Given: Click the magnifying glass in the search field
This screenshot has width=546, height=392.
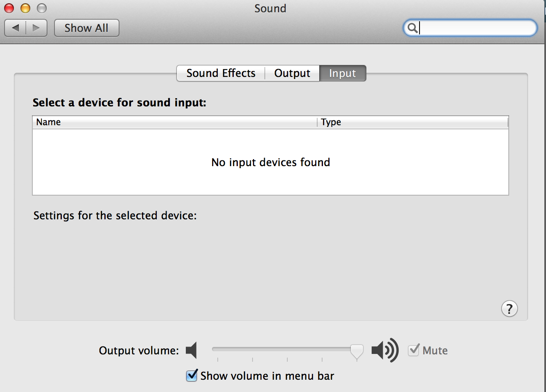Looking at the screenshot, I should pyautogui.click(x=412, y=27).
